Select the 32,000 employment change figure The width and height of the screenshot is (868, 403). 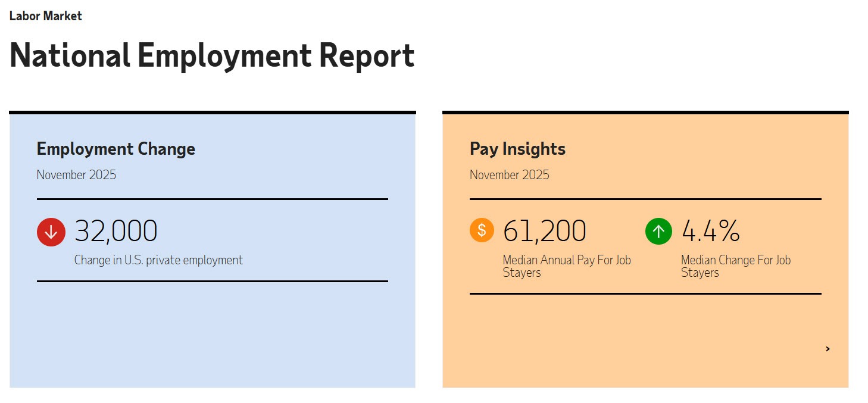point(116,231)
